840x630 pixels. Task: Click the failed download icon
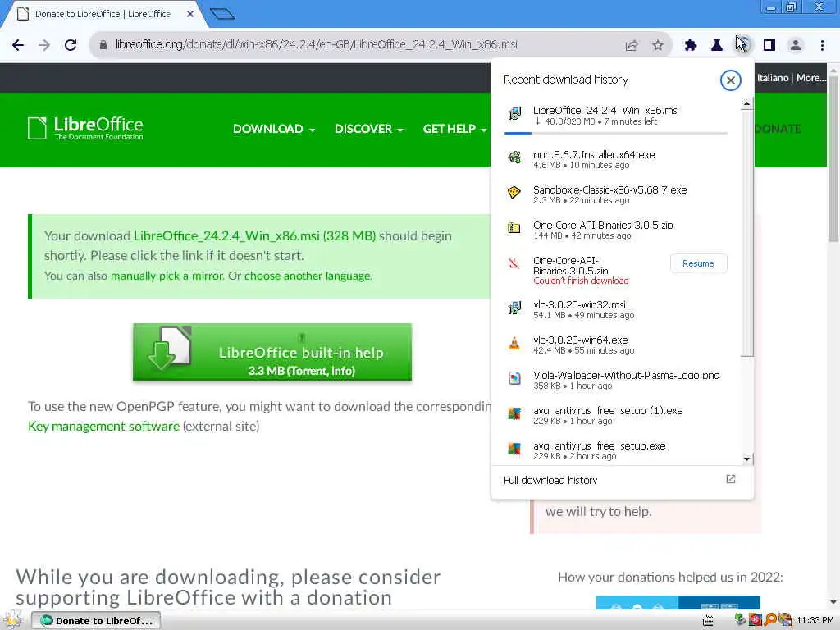pyautogui.click(x=514, y=263)
